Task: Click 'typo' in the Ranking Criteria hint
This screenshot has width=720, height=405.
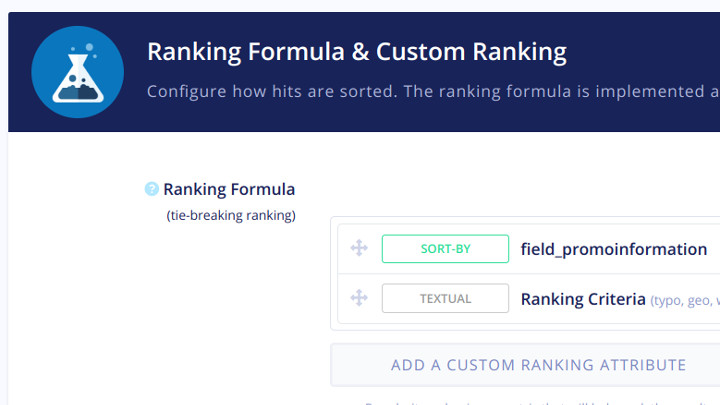Action: [666, 301]
